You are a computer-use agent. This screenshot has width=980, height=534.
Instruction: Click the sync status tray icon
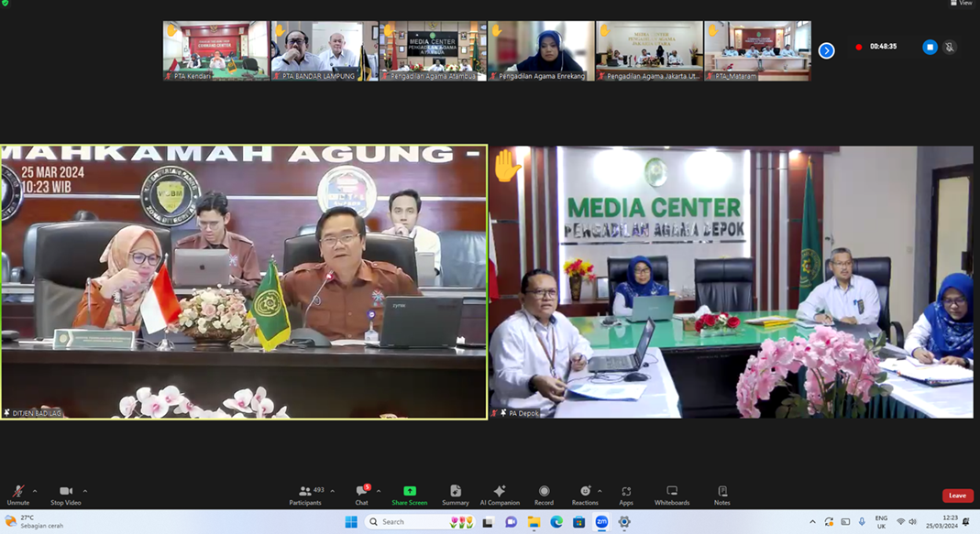pyautogui.click(x=829, y=521)
